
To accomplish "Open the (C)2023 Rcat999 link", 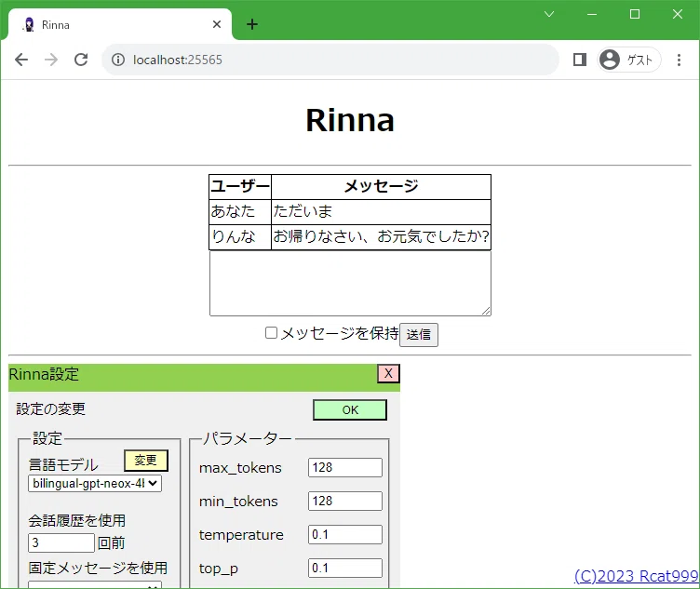I will pyautogui.click(x=636, y=576).
